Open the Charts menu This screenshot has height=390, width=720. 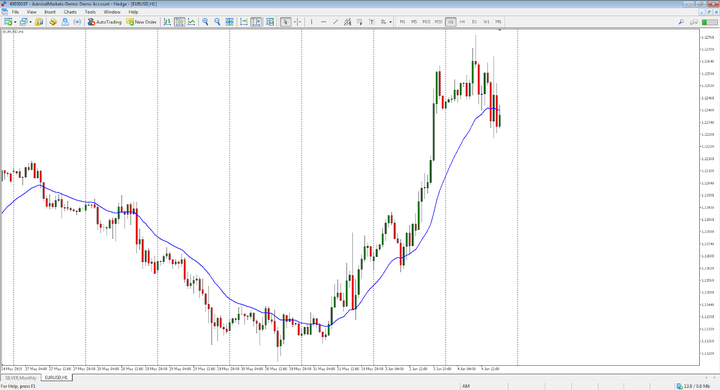click(70, 12)
